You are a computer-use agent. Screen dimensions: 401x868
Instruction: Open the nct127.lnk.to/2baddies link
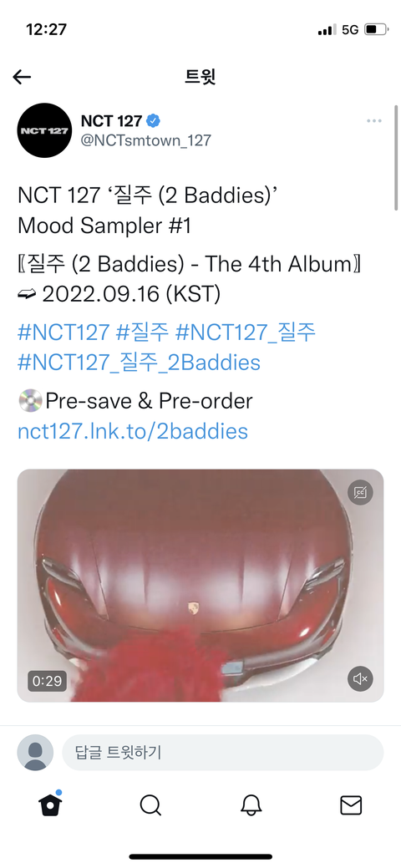(133, 431)
